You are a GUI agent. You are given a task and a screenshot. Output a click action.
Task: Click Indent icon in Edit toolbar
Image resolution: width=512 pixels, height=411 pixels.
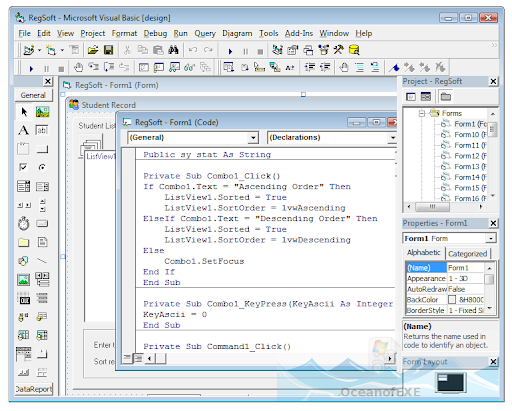point(310,67)
